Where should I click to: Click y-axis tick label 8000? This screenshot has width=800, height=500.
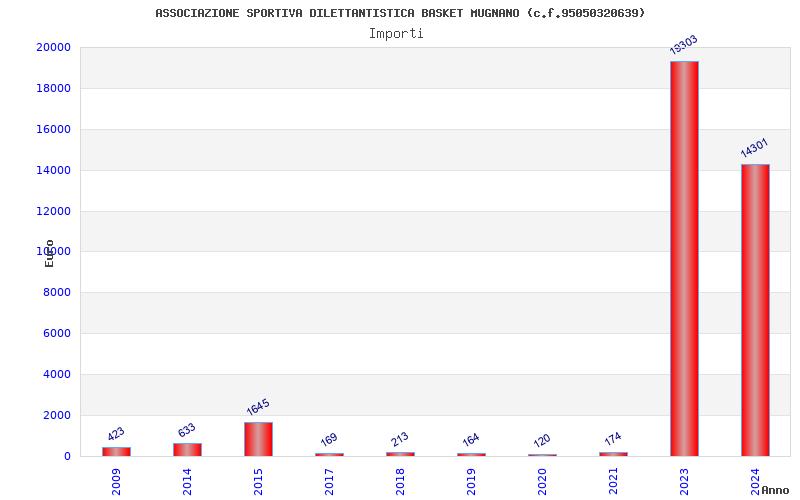(57, 292)
